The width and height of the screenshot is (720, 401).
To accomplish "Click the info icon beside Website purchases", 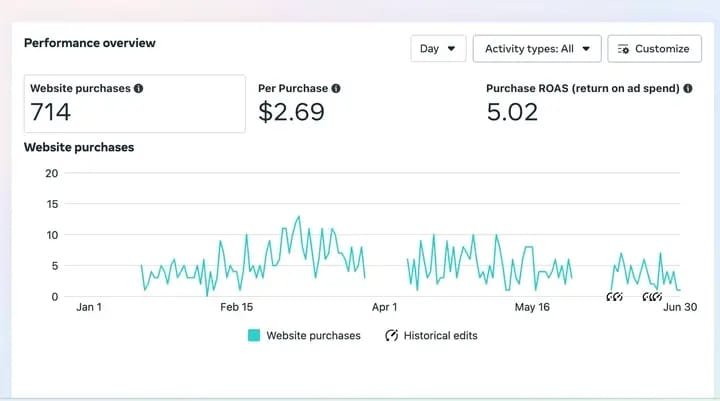I will [139, 88].
